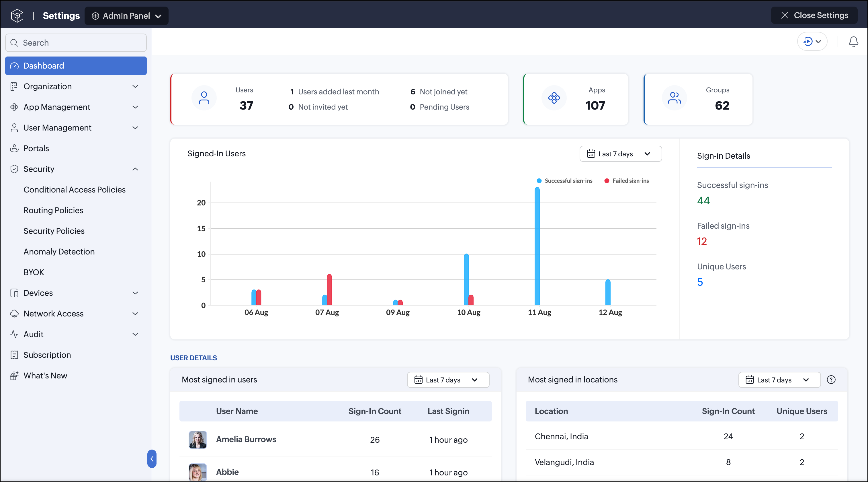Open Signed-In Users Last 7 days dropdown
The height and width of the screenshot is (482, 868).
click(x=621, y=154)
